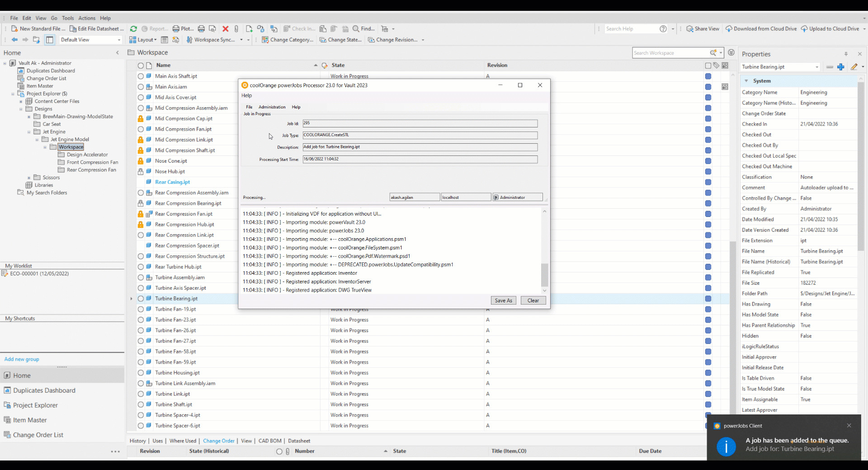868x470 pixels.
Task: Select radio circle for Rear Compression Link.ipt
Action: pos(141,235)
